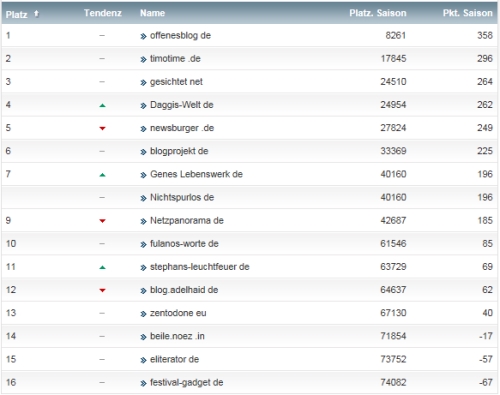
Task: Open the festival-gadget de link
Action: point(186,382)
